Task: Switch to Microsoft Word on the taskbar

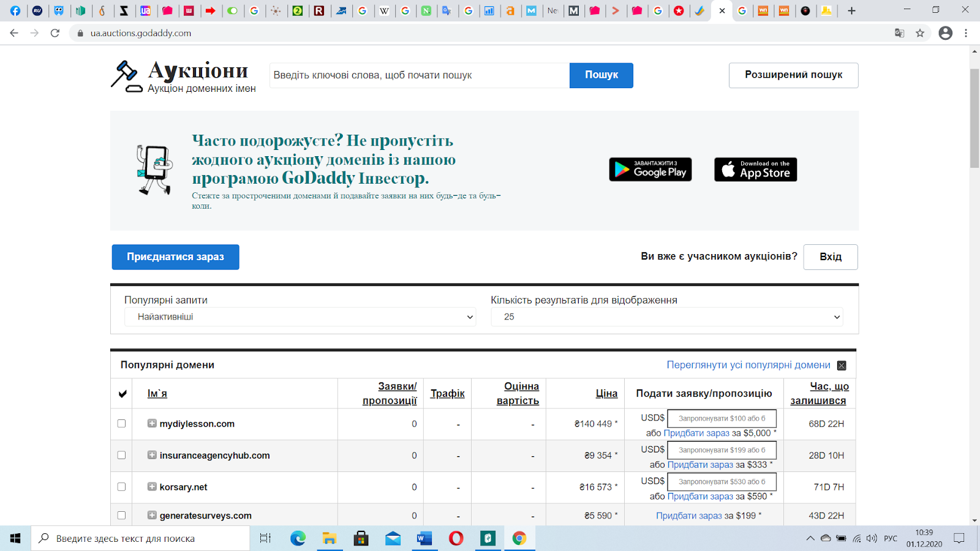Action: click(x=424, y=538)
